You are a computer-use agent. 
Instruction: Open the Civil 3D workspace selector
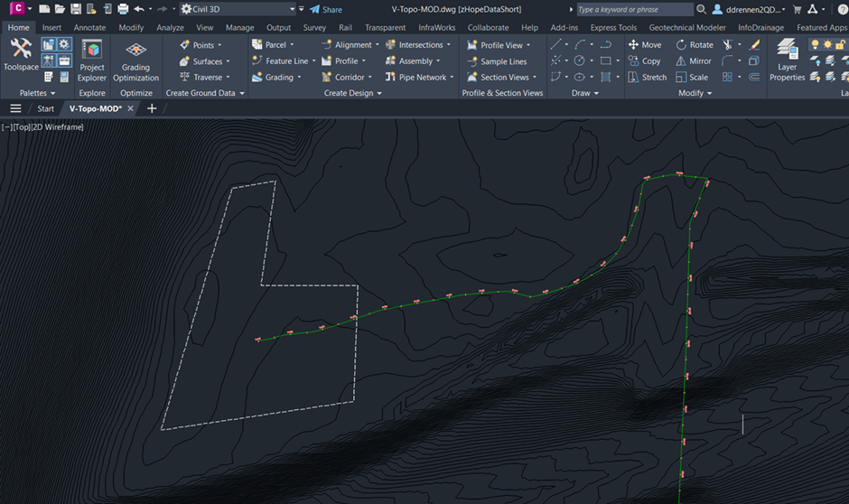(239, 9)
